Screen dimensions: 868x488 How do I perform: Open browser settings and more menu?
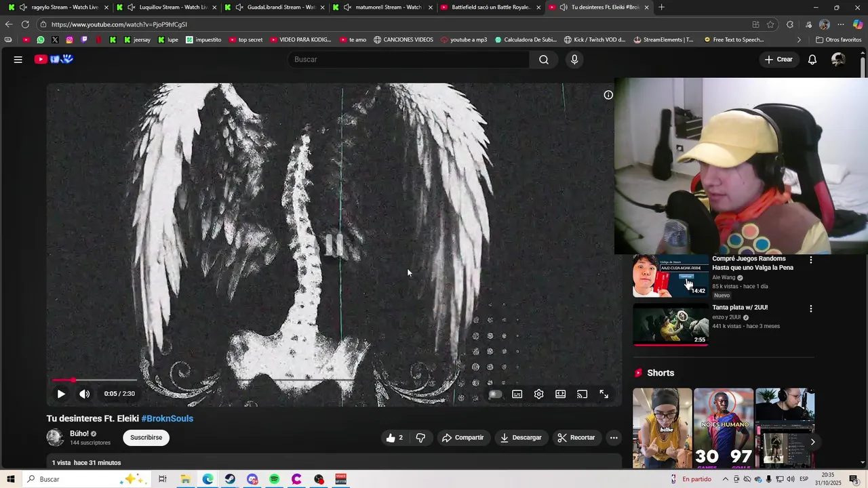pyautogui.click(x=841, y=24)
